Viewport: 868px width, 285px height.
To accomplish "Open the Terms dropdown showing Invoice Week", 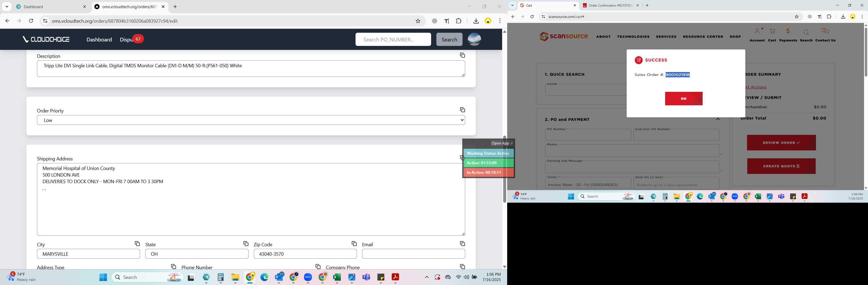I will click(588, 183).
